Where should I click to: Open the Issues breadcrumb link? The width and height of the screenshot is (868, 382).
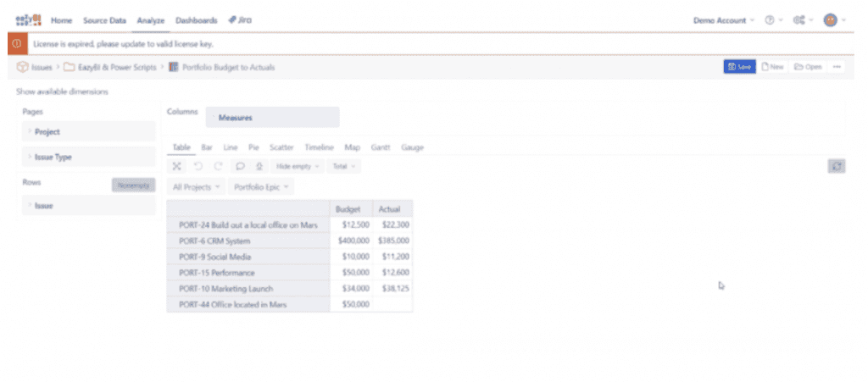click(42, 68)
